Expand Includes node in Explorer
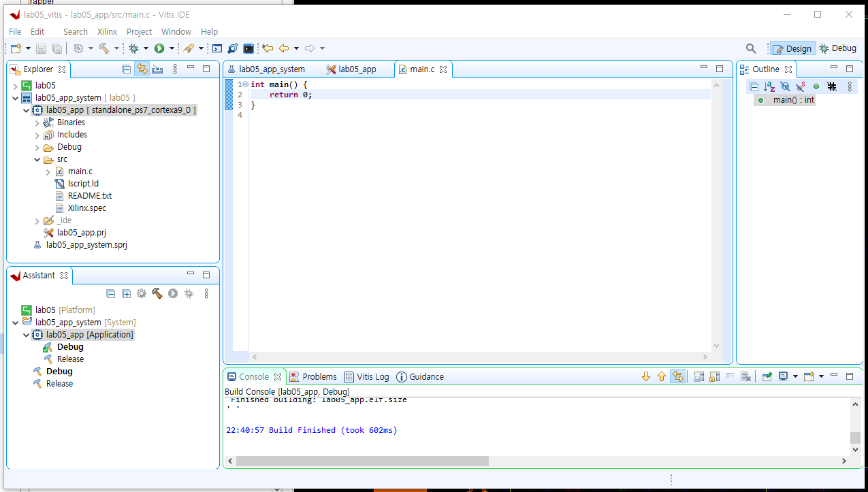Image resolution: width=868 pixels, height=492 pixels. 37,135
